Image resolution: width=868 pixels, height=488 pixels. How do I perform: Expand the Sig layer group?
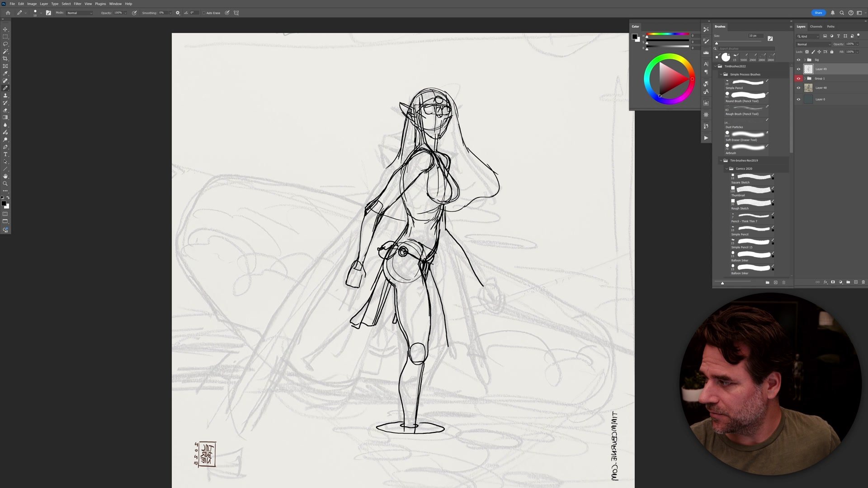(x=804, y=60)
